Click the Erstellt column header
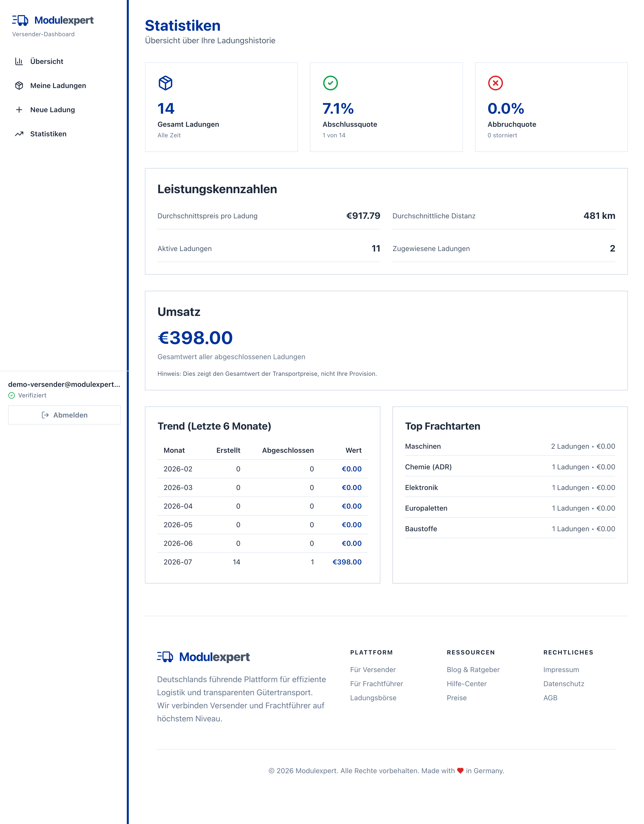 [x=228, y=450]
